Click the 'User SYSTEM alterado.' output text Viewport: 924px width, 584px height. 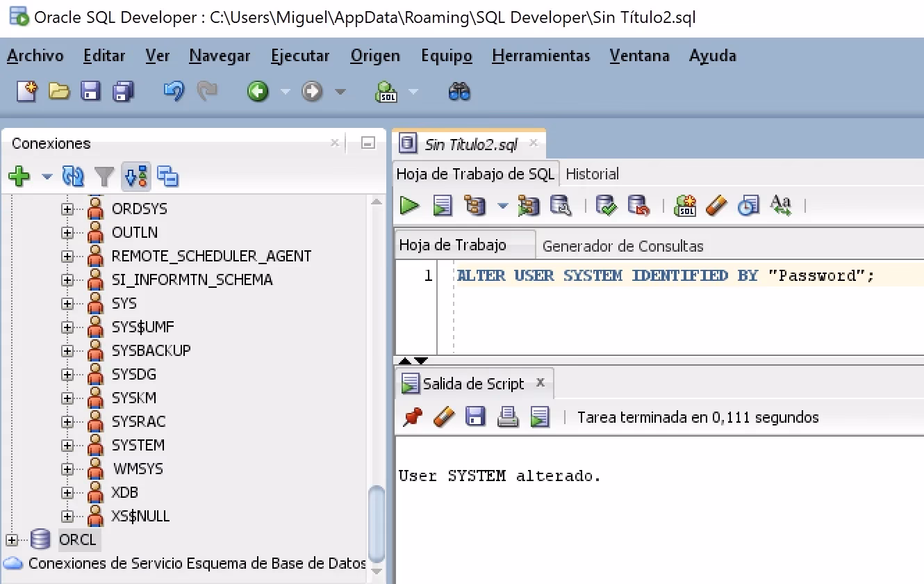pyautogui.click(x=499, y=476)
